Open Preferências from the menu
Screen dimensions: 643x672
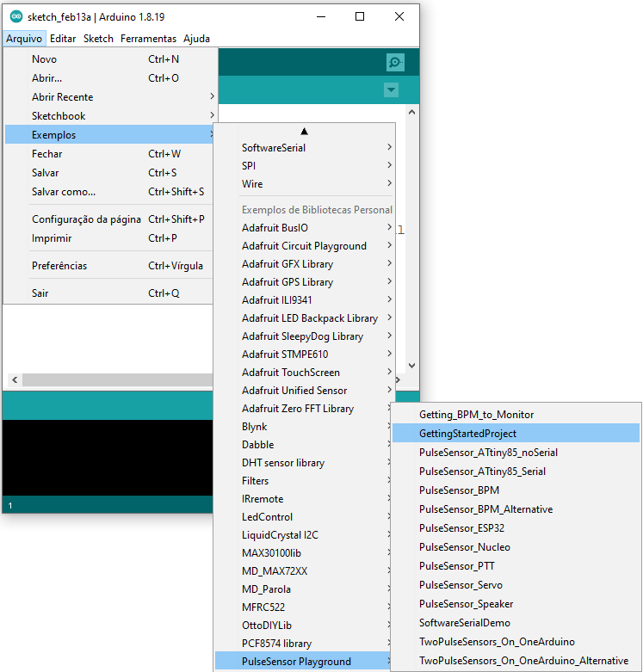coord(108,265)
